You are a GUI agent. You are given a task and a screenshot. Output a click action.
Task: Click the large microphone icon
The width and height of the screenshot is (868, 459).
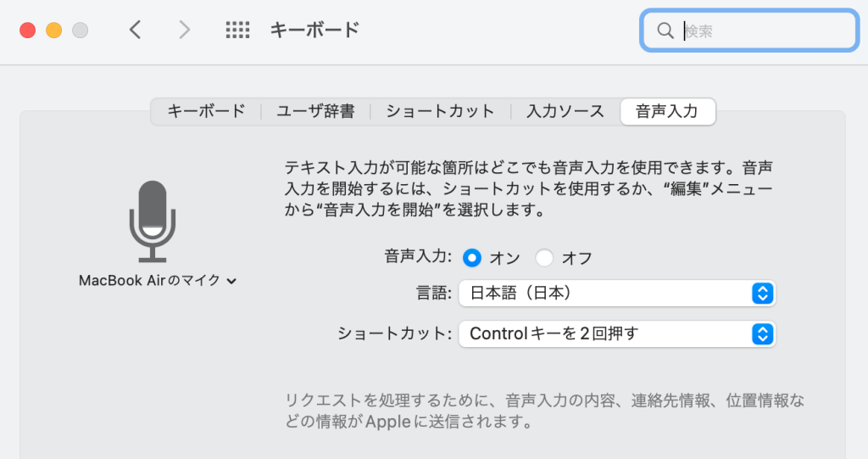click(152, 221)
